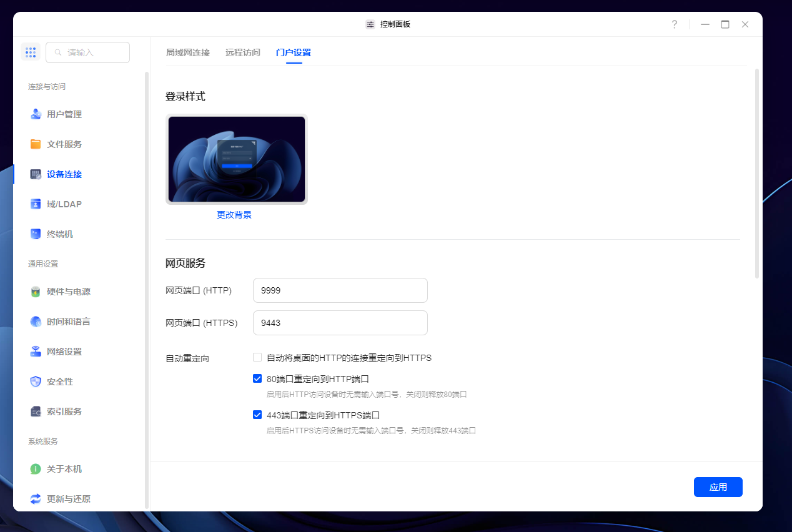Viewport: 792px width, 532px height.
Task: Click the 用户管理 user icon
Action: [x=36, y=114]
